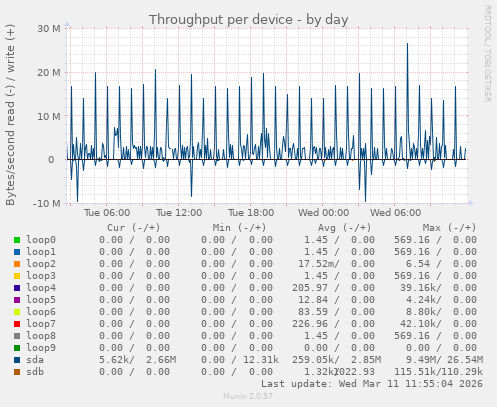Viewport: 497px width, 407px height.
Task: Click the loop3 yellow legend swatch
Action: [x=17, y=276]
